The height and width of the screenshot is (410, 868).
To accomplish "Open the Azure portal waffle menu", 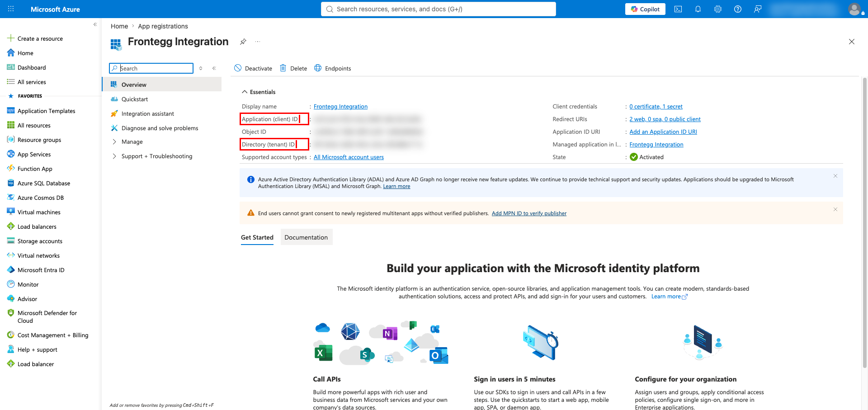I will [x=11, y=9].
